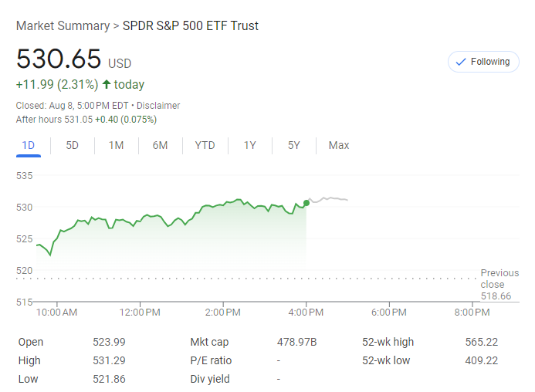This screenshot has height=392, width=535.
Task: Click the Previous close 518.66 label
Action: (x=499, y=284)
